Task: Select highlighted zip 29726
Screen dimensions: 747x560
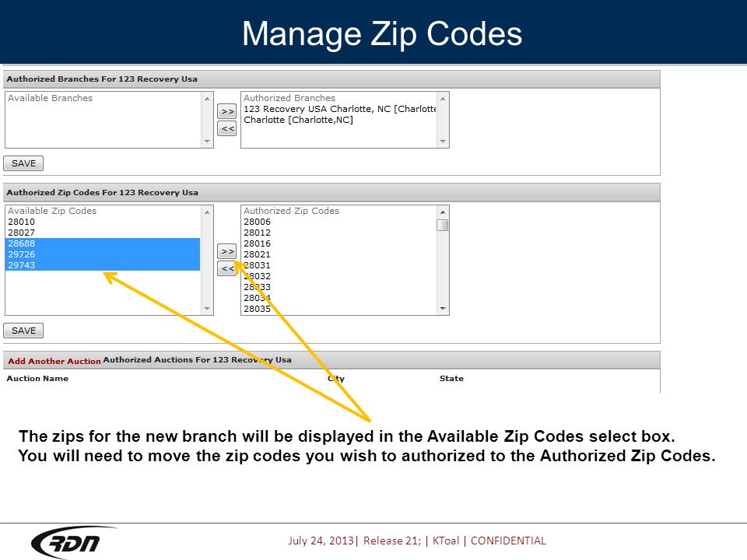Action: (x=103, y=254)
